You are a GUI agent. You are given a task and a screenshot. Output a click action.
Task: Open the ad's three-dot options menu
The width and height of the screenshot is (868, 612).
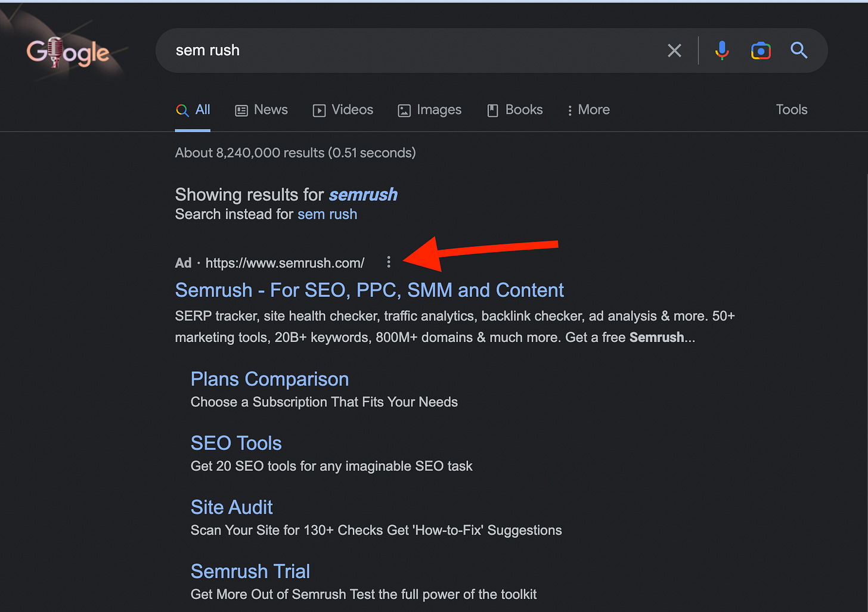389,262
